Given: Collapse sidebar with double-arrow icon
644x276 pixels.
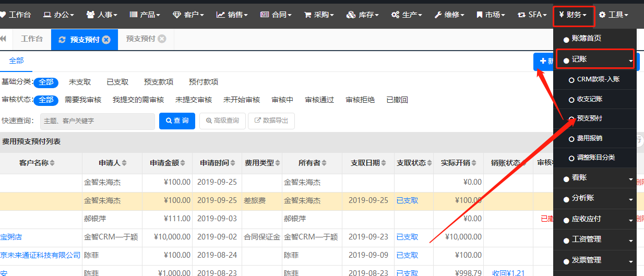Looking at the screenshot, I should pyautogui.click(x=3, y=39).
